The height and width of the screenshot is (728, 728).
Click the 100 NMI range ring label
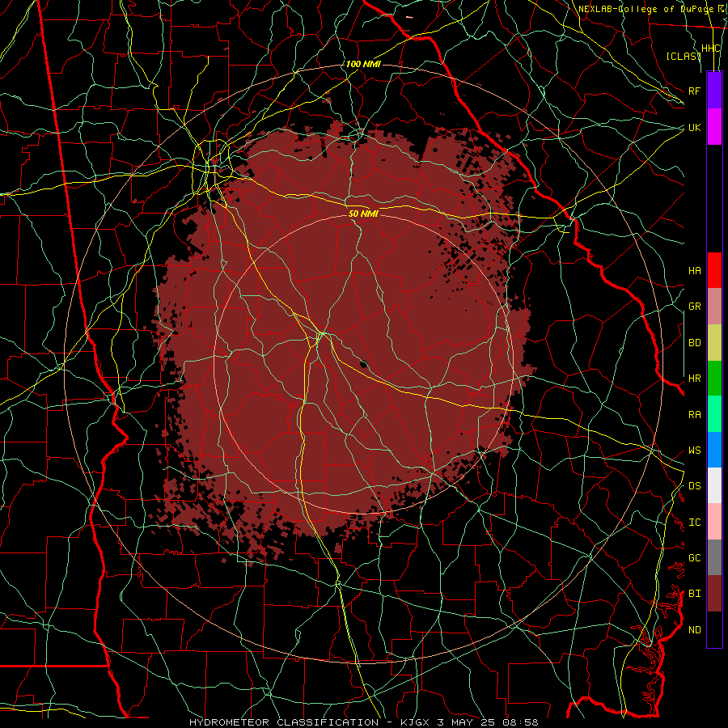point(363,64)
